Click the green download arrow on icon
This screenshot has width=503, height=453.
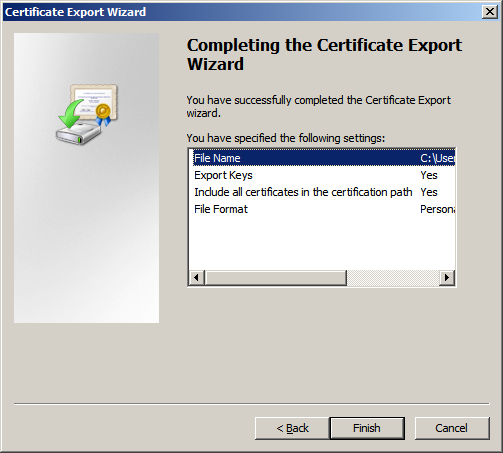(x=70, y=114)
